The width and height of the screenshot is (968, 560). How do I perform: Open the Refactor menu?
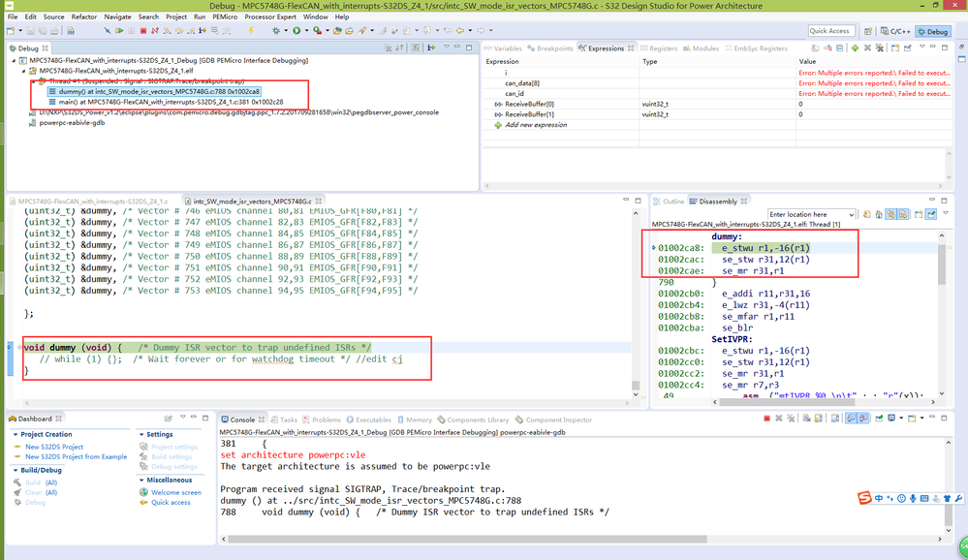click(x=84, y=16)
